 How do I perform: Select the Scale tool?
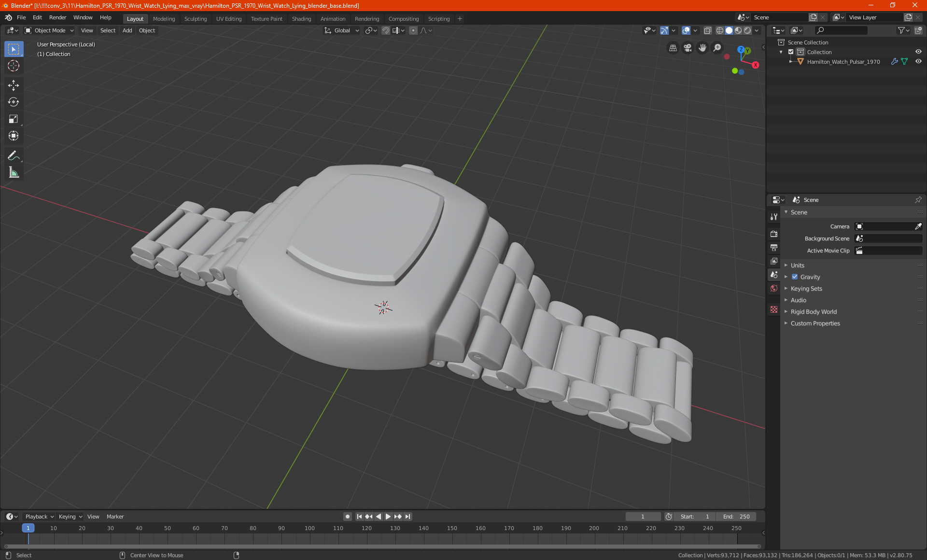[x=14, y=119]
